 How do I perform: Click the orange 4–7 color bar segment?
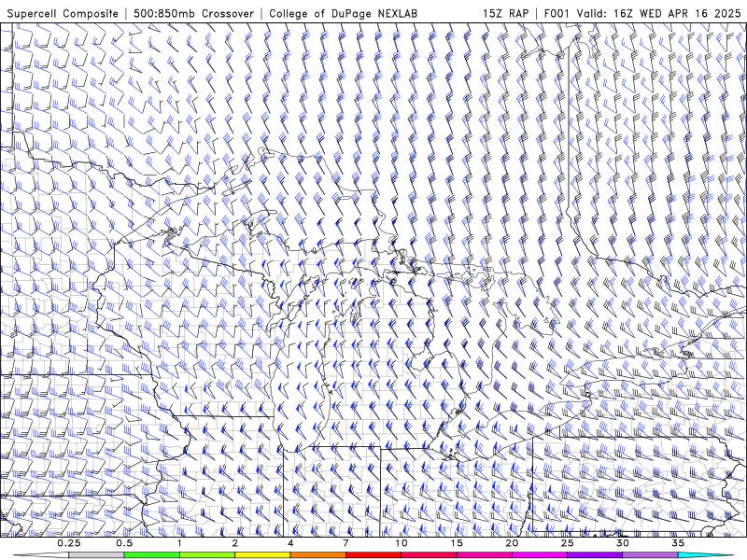(x=317, y=555)
